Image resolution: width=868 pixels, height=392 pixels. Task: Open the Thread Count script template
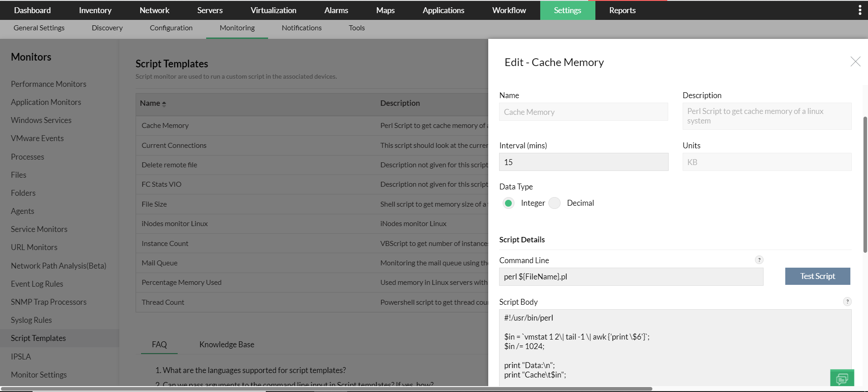pyautogui.click(x=163, y=302)
